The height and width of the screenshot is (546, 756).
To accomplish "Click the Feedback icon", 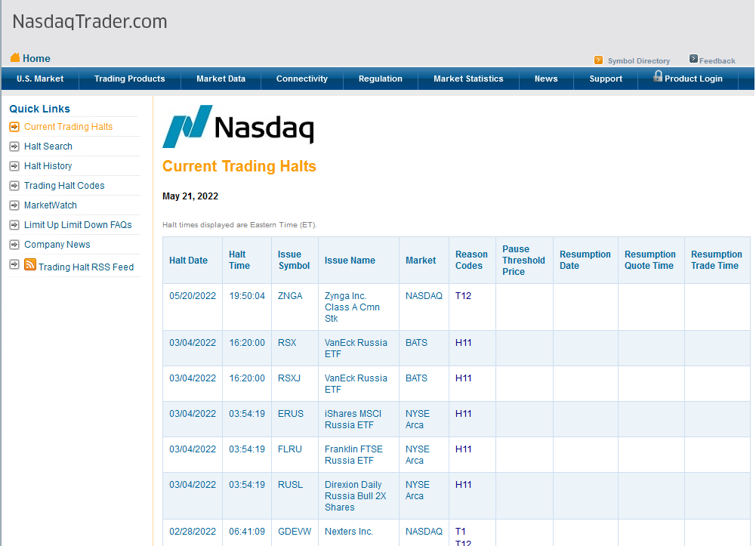I will point(693,59).
